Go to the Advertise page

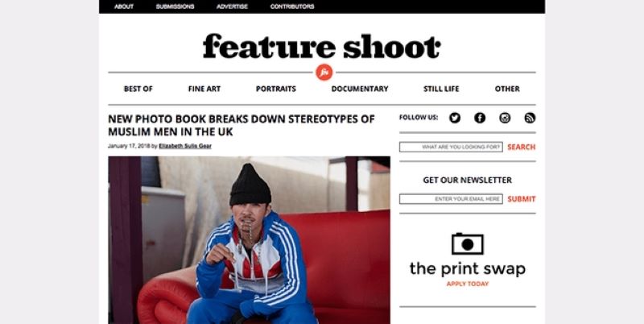point(232,6)
